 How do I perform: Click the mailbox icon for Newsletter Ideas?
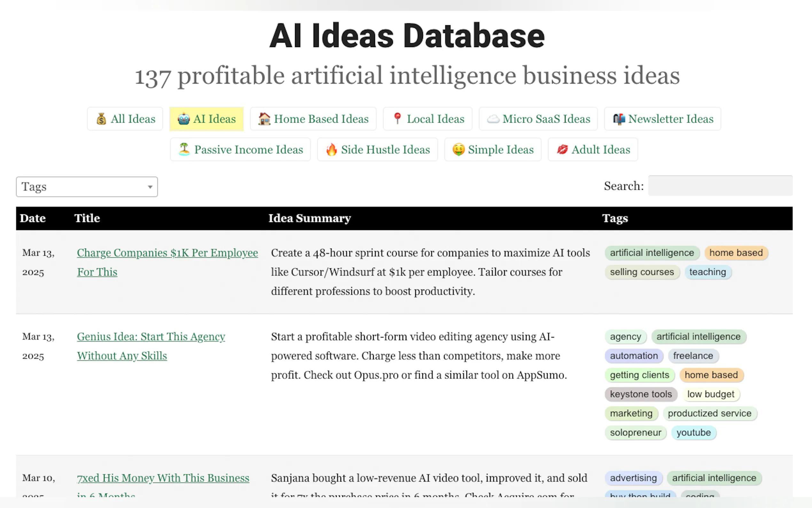pyautogui.click(x=619, y=119)
